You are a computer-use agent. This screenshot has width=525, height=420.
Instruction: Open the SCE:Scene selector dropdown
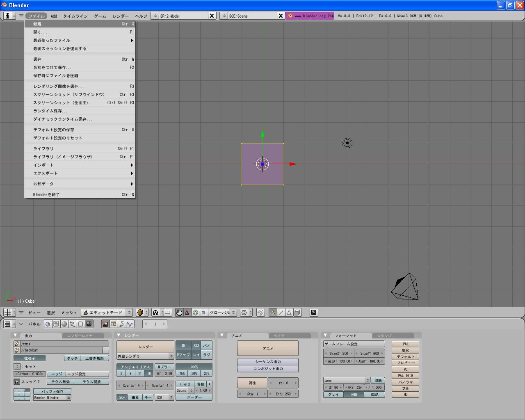(224, 16)
